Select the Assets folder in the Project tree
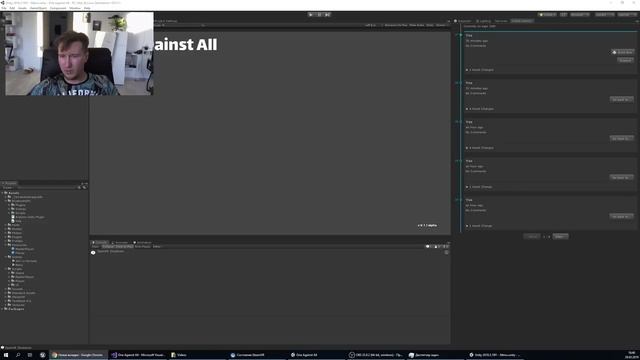Screen dimensions: 640x360 (14, 193)
